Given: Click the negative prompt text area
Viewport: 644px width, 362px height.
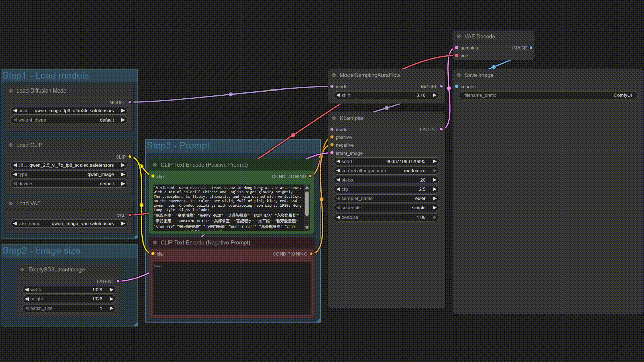Looking at the screenshot, I should tap(231, 288).
